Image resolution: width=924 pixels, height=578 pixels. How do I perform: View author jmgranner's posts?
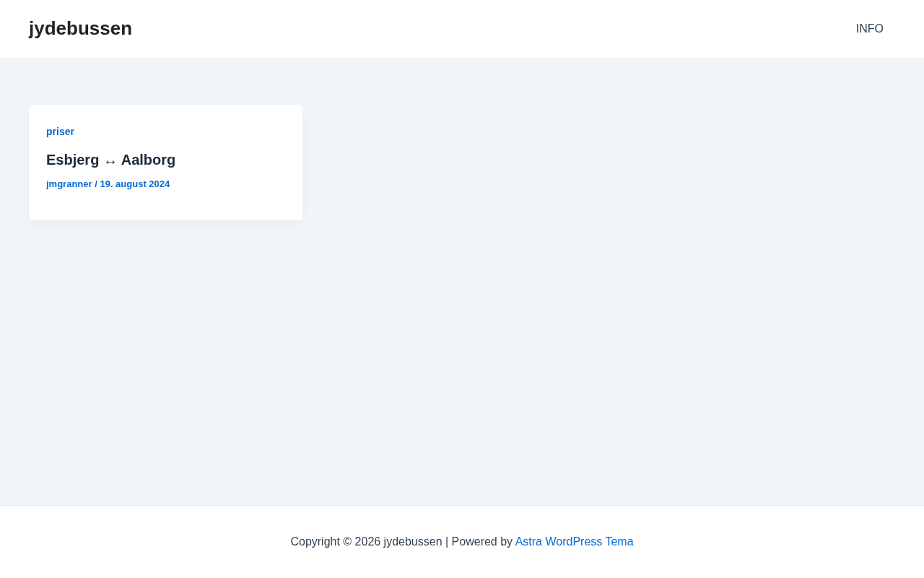(x=69, y=184)
